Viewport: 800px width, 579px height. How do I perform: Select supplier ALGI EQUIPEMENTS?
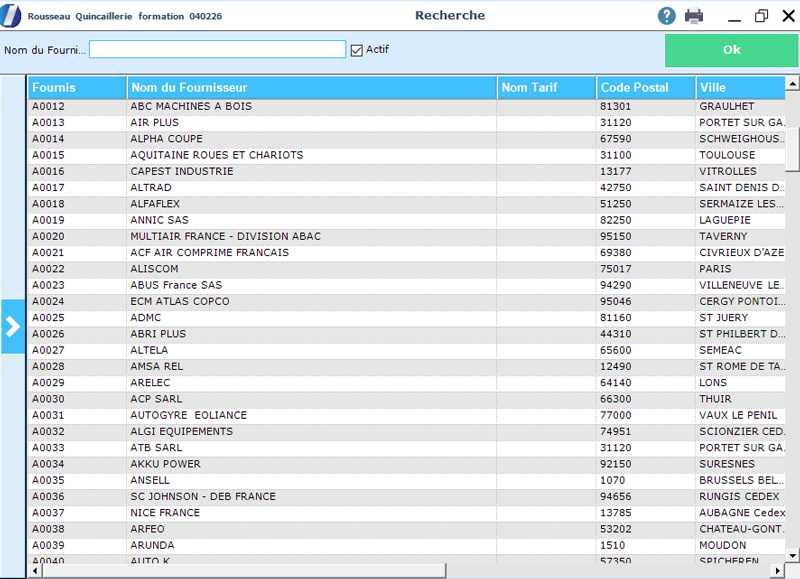[181, 432]
